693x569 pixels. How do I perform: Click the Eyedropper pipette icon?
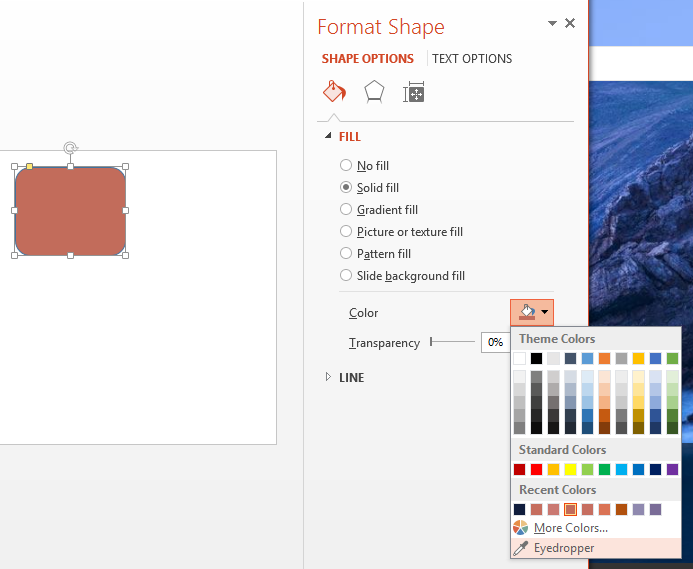click(521, 548)
